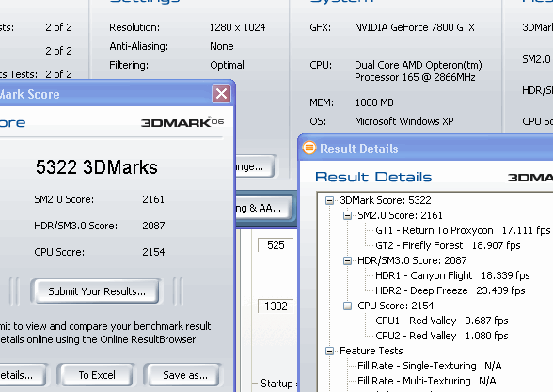Click the CPU Score value 2154 in dialog
This screenshot has width=553, height=392.
(x=153, y=252)
